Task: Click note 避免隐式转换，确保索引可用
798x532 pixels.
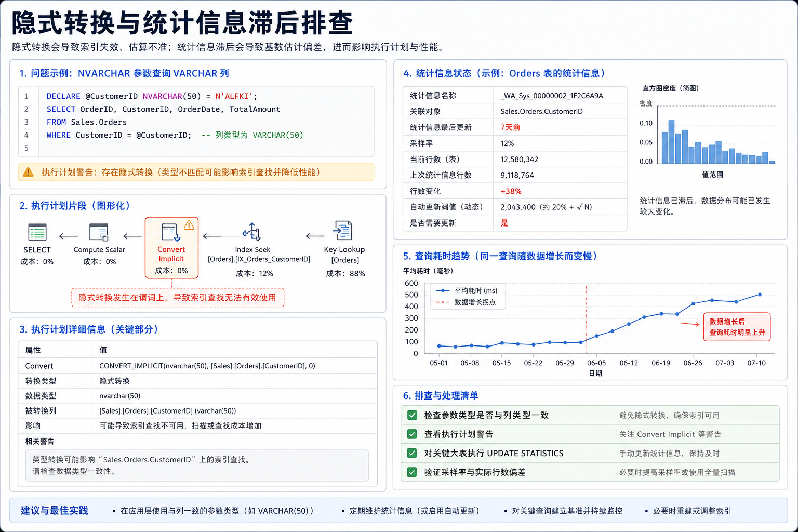Action: (x=669, y=416)
